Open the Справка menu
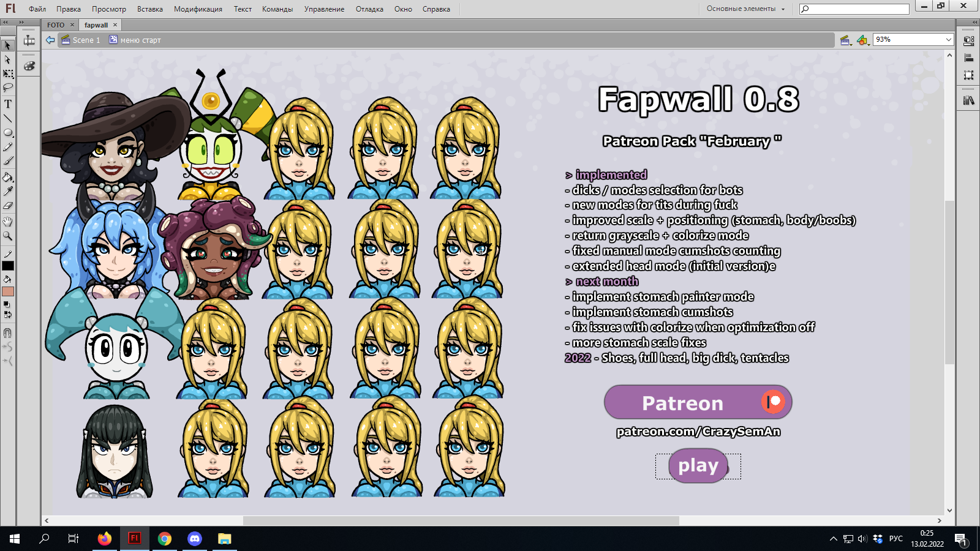This screenshot has height=551, width=980. (436, 9)
